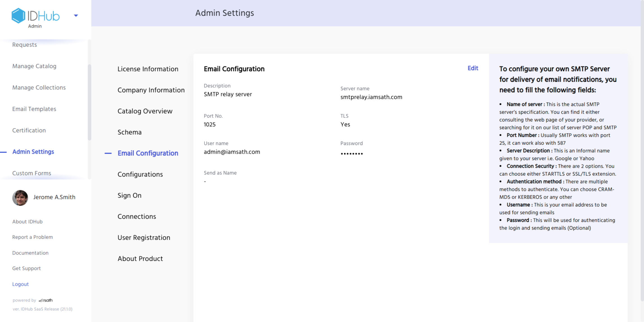
Task: Go to Manage Collections page
Action: (39, 88)
